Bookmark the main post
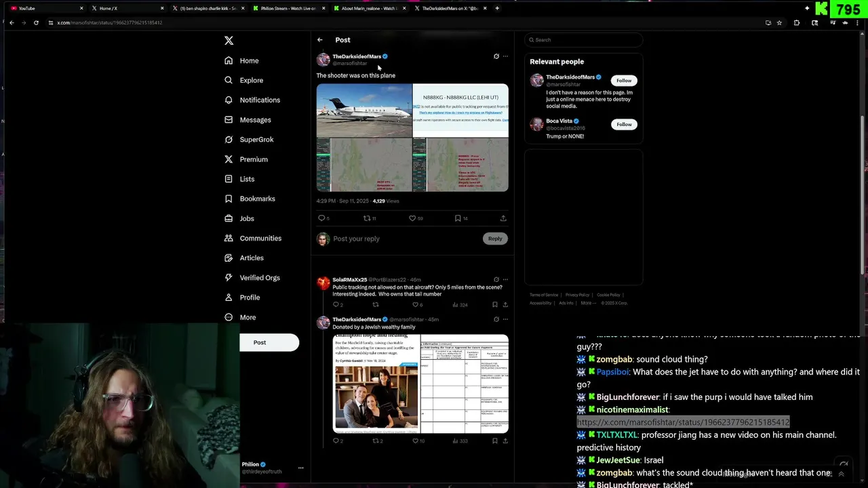The height and width of the screenshot is (488, 868). 458,218
